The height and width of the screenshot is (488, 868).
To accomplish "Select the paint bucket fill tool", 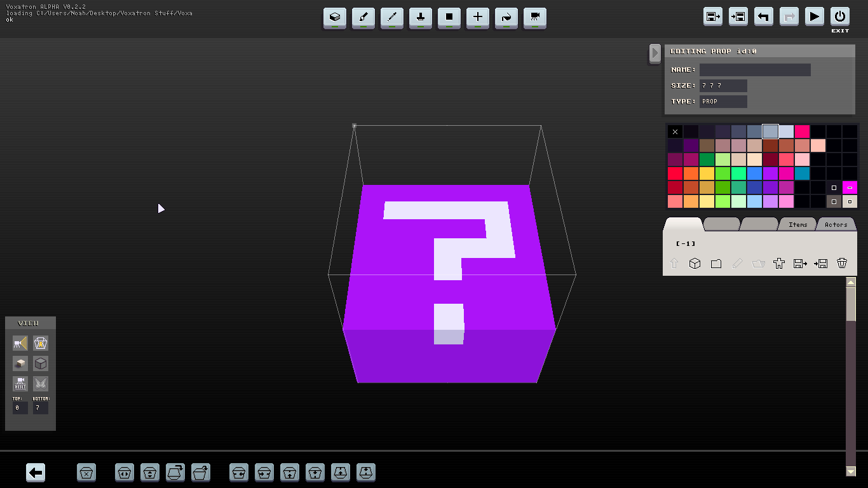I will tap(506, 17).
